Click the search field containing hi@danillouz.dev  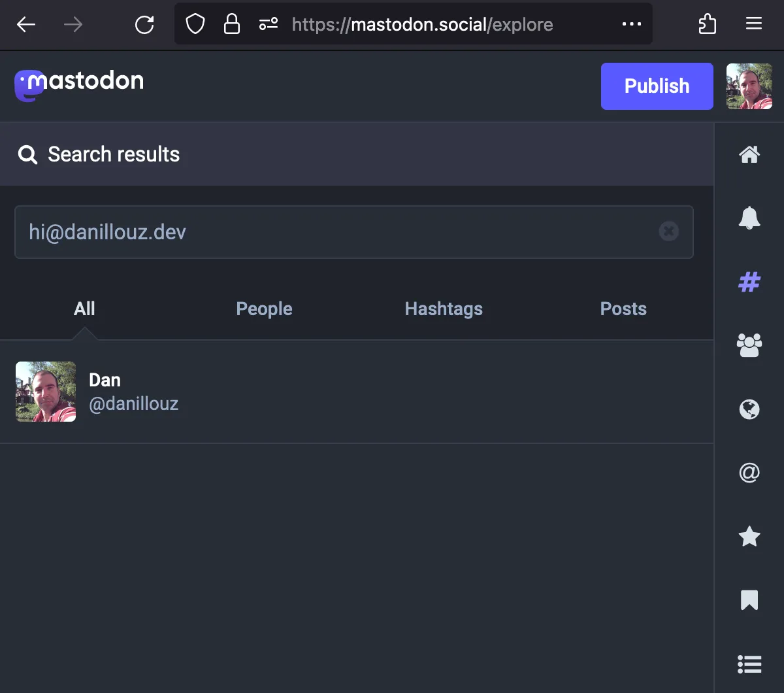(353, 232)
